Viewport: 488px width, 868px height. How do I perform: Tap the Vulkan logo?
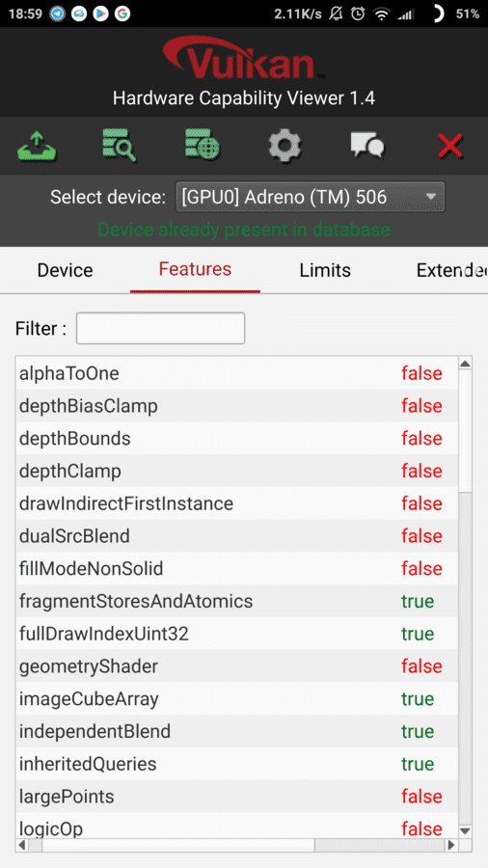coord(243,58)
